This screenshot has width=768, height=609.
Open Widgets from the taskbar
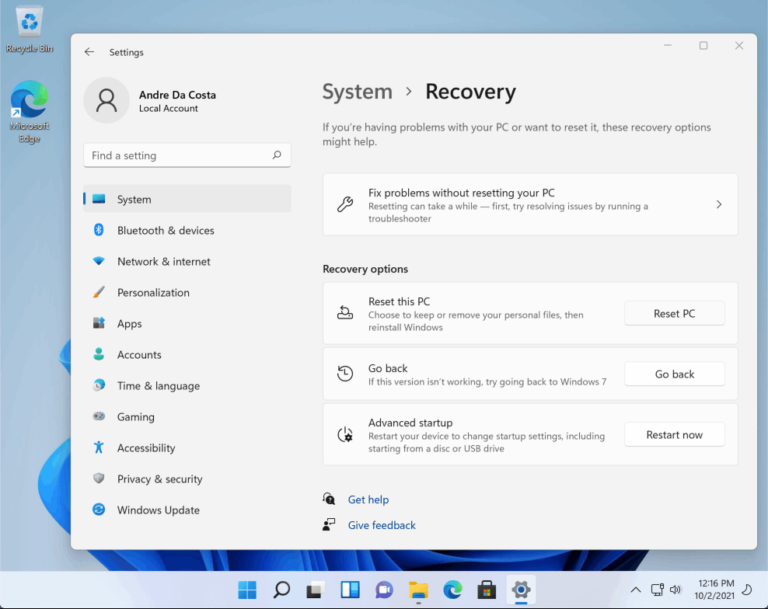pyautogui.click(x=350, y=590)
